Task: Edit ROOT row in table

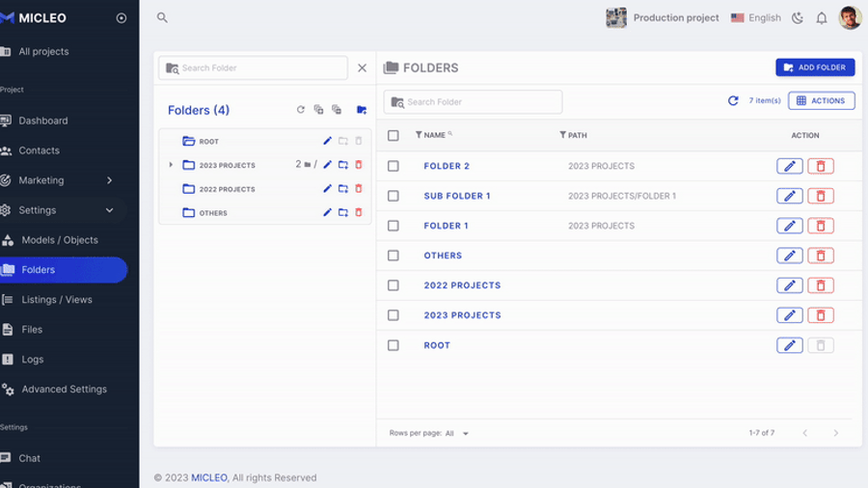Action: [x=789, y=345]
